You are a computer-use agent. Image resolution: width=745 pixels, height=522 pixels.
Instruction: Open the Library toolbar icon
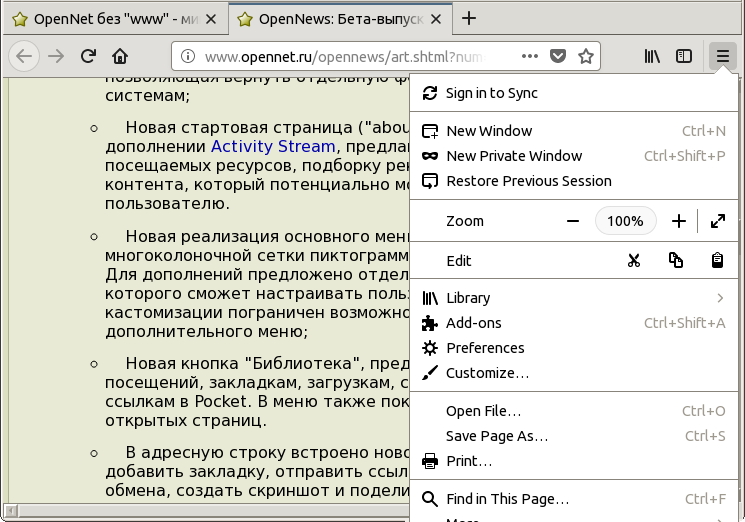(652, 56)
